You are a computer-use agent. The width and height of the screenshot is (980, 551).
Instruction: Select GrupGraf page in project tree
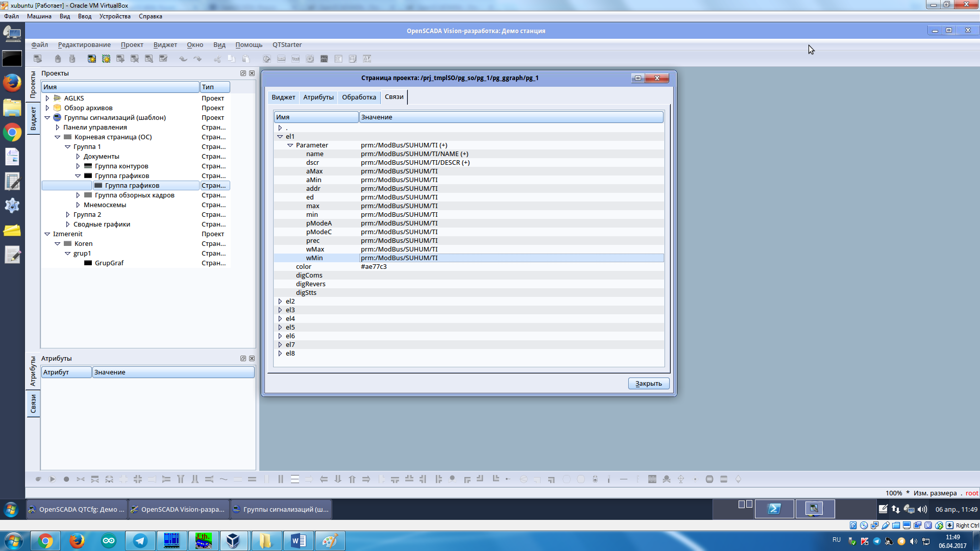(x=109, y=263)
